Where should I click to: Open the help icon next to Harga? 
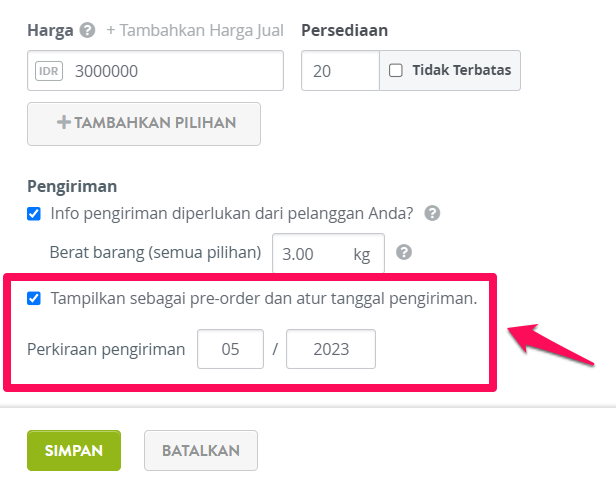tap(87, 30)
